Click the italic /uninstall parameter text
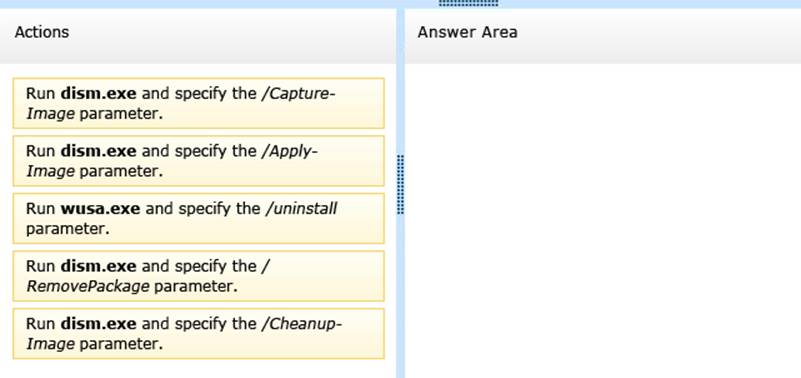Image resolution: width=801 pixels, height=378 pixels. point(301,209)
